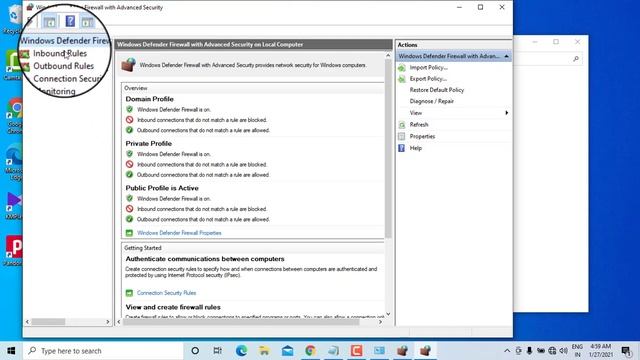This screenshot has height=360, width=640.
Task: Click the Refresh icon in Actions pane
Action: coord(402,125)
